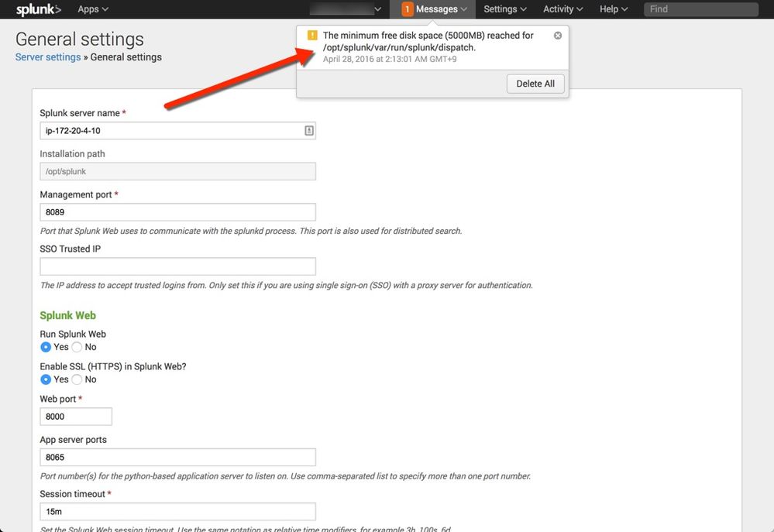Select Yes for Enable SSL in Splunk Web
This screenshot has height=532, width=774.
coord(46,379)
